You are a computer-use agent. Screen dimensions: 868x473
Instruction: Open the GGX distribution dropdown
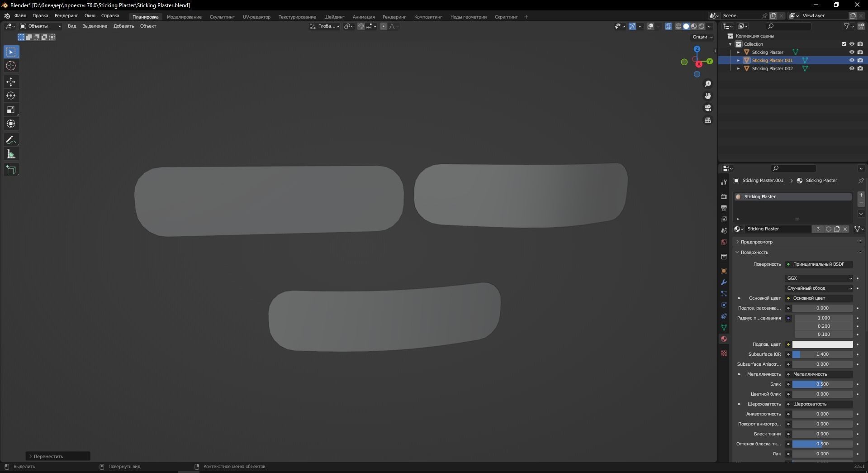pos(819,278)
